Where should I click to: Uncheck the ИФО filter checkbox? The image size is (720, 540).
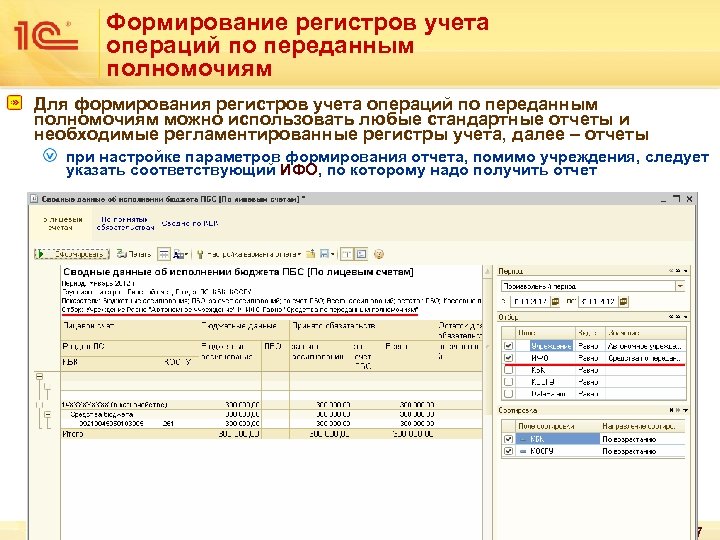(x=508, y=358)
